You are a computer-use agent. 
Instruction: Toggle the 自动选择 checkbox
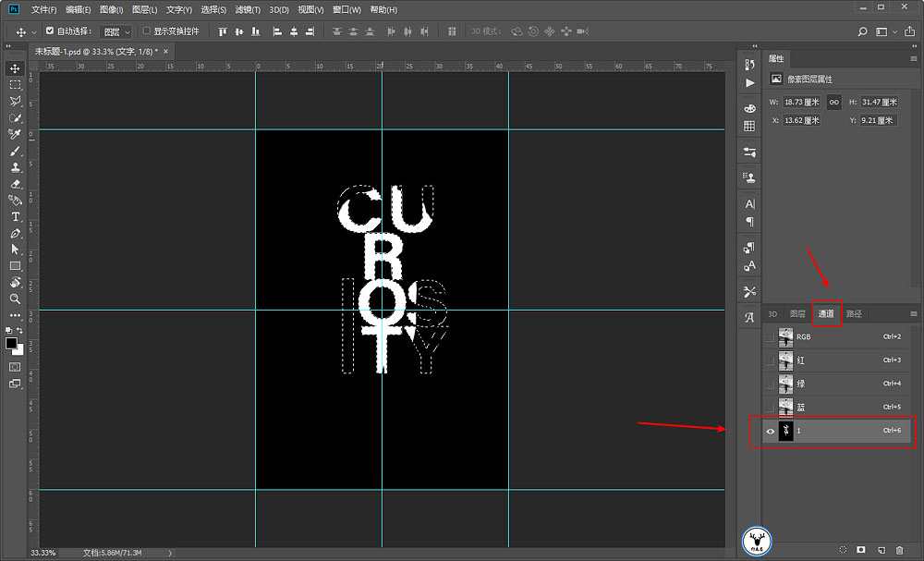[50, 30]
